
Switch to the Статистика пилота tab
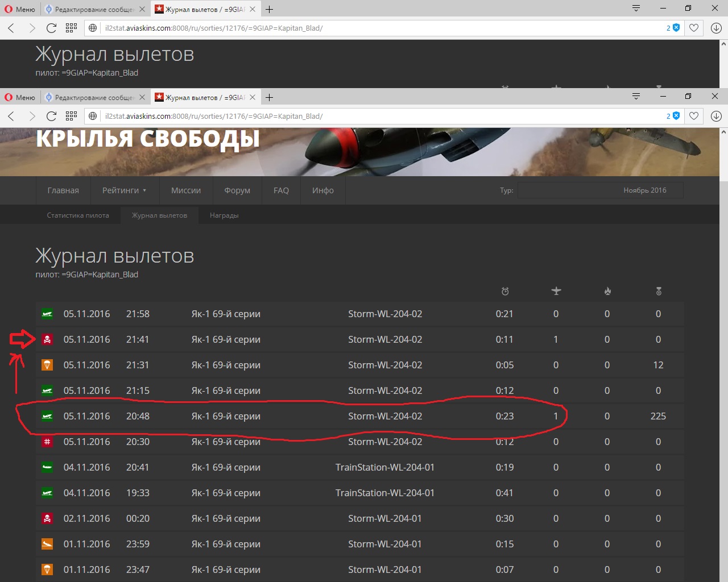[x=78, y=215]
